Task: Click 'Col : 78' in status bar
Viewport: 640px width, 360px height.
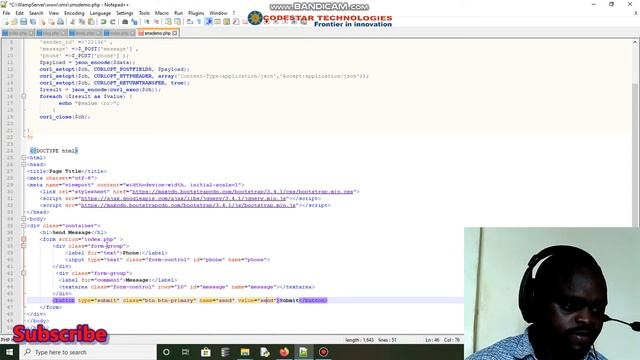Action: 452,340
